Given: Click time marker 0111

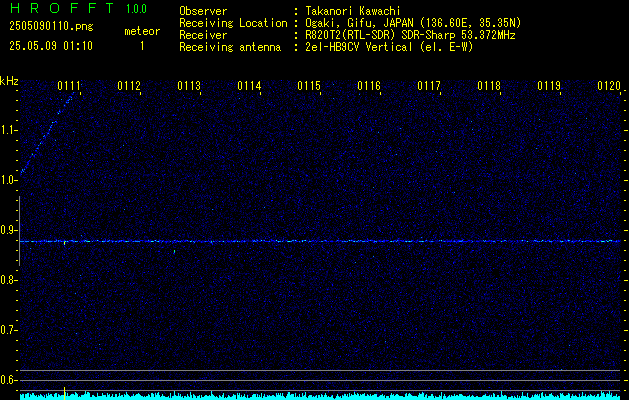Looking at the screenshot, I should click(x=69, y=86).
